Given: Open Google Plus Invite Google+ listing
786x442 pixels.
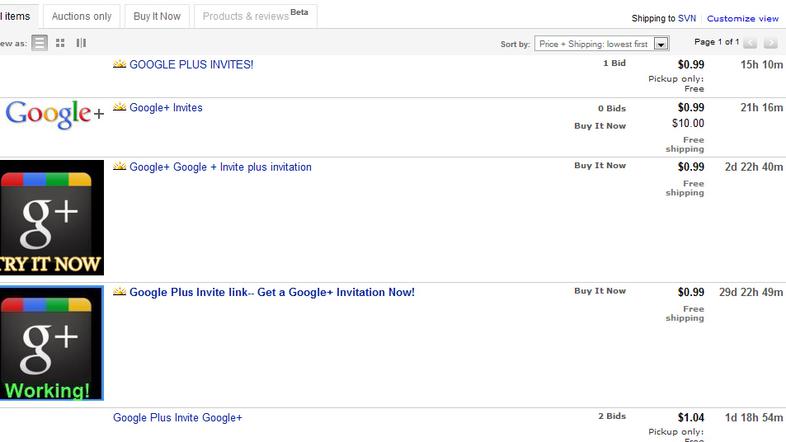Looking at the screenshot, I should 178,418.
